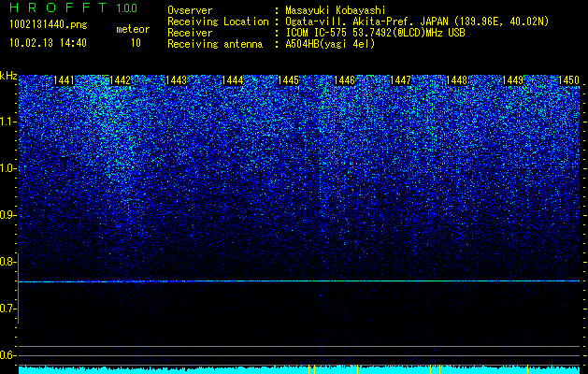Click the 1448 time marker
This screenshot has width=588, height=374.
pyautogui.click(x=457, y=80)
